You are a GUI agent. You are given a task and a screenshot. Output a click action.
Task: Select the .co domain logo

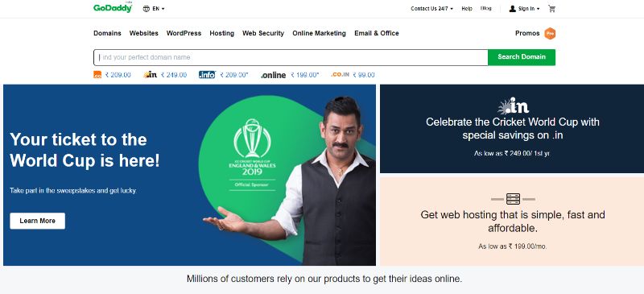point(97,75)
